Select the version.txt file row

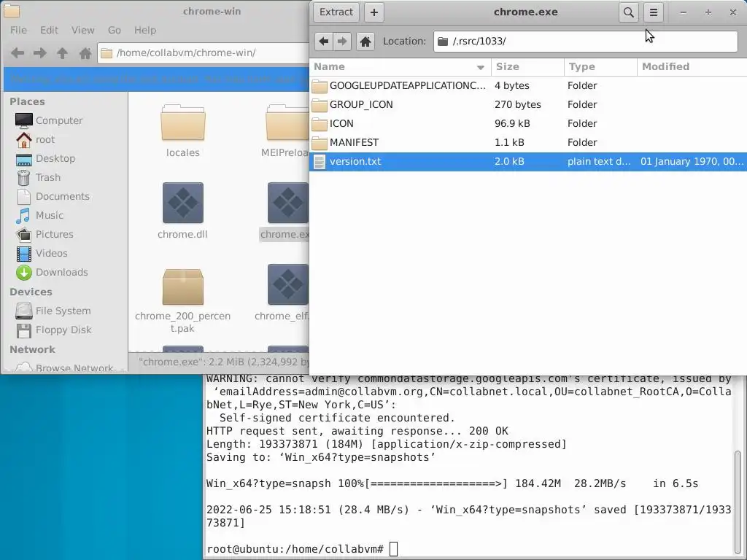click(528, 162)
